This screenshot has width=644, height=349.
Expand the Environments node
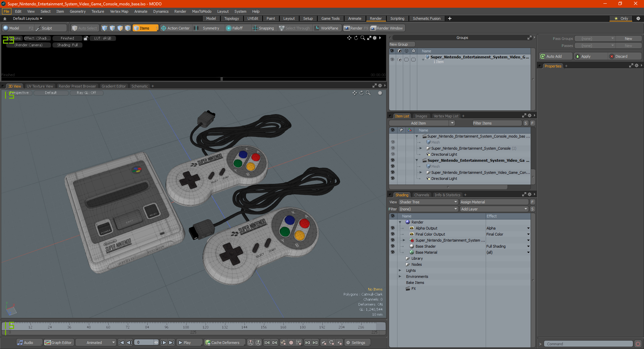point(400,277)
